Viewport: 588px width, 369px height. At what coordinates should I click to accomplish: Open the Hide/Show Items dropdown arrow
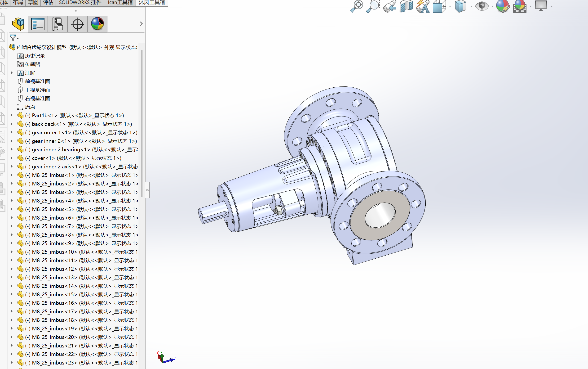pyautogui.click(x=492, y=6)
